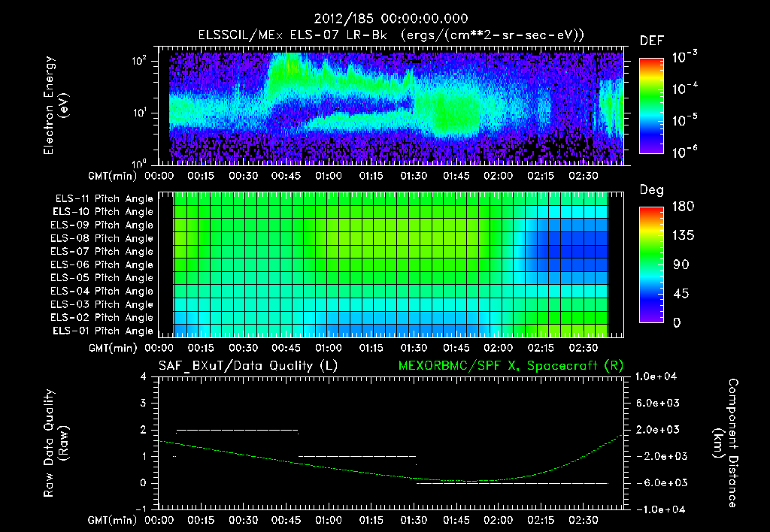Image resolution: width=770 pixels, height=532 pixels.
Task: Click the Component Distance (km) axis label
Action: click(726, 443)
